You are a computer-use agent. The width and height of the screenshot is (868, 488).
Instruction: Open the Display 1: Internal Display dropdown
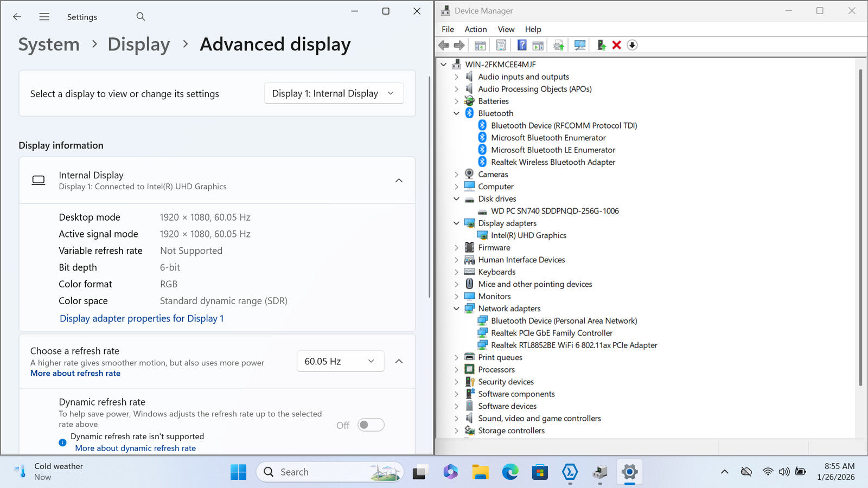point(334,93)
